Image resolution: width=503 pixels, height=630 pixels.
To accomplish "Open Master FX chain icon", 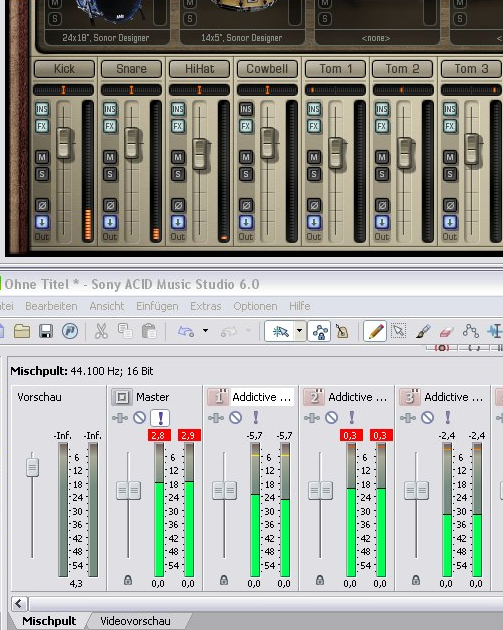I will (x=120, y=418).
